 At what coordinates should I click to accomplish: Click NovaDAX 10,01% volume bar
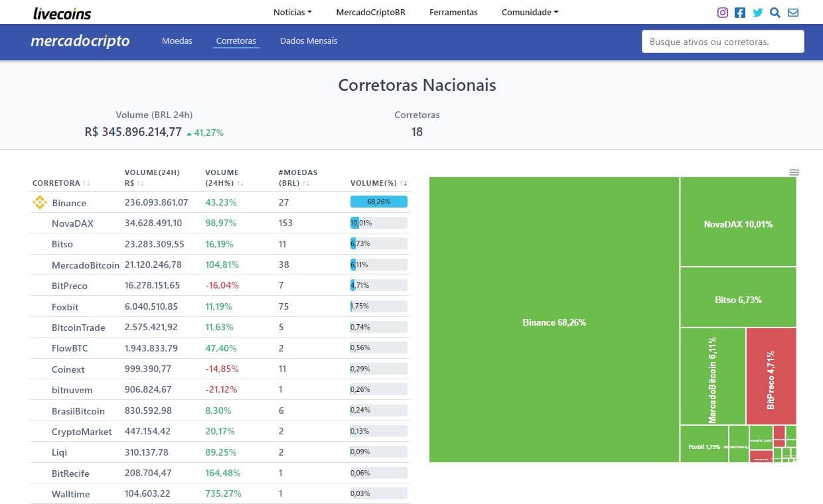click(379, 223)
